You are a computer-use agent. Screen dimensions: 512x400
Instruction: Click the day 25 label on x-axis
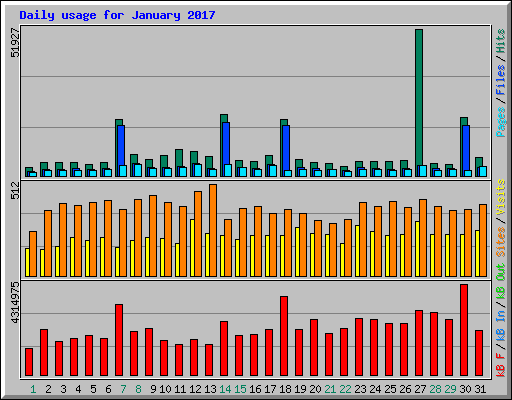pos(390,389)
